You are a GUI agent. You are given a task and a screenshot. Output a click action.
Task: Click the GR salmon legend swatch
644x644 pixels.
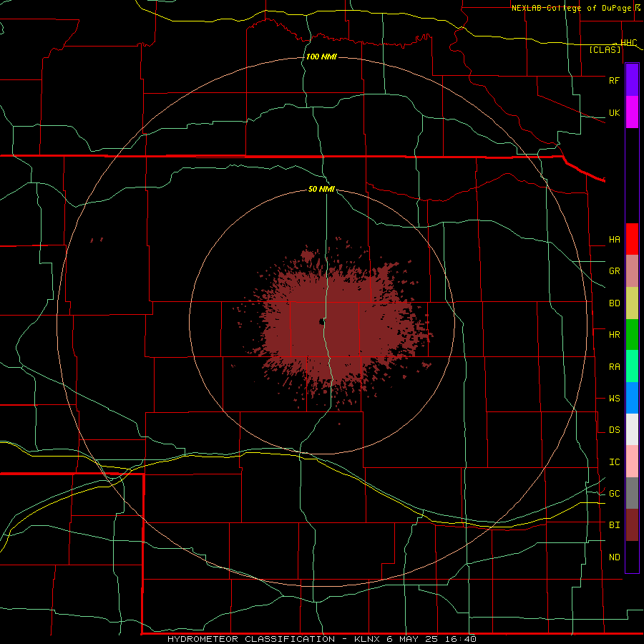(x=632, y=271)
